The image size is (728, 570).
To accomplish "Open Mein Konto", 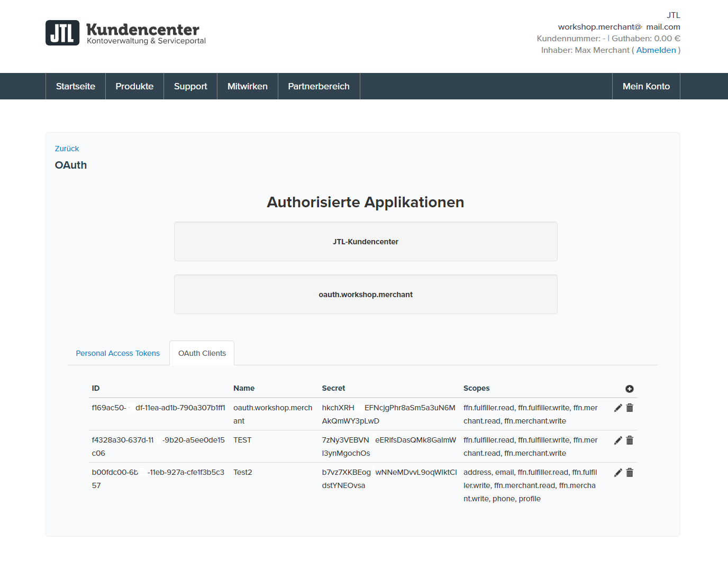I will (x=646, y=86).
